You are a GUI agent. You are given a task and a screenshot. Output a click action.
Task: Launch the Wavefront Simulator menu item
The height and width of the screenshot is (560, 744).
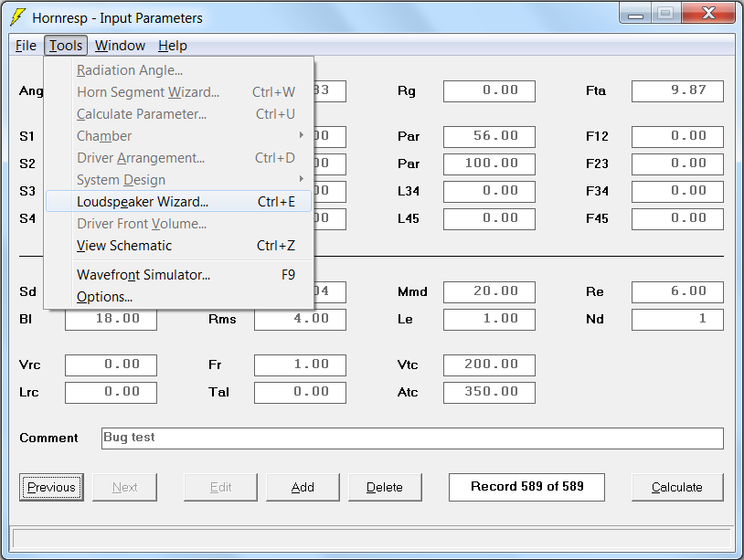(178, 275)
